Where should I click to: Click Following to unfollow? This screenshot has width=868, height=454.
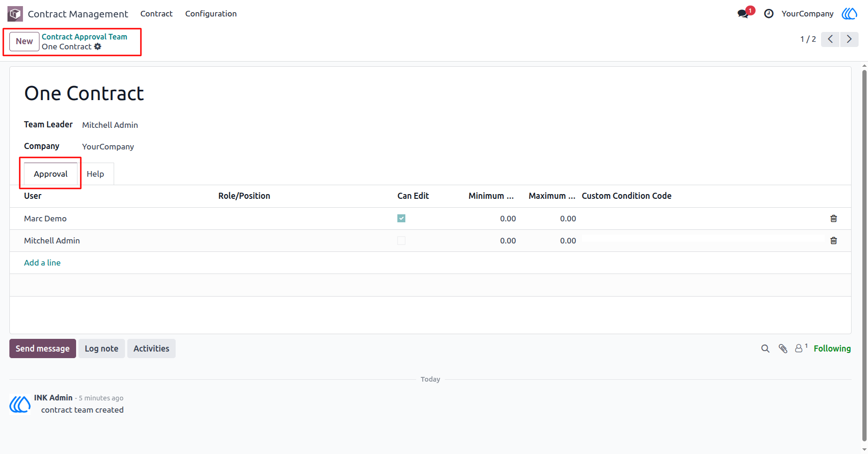[832, 349]
